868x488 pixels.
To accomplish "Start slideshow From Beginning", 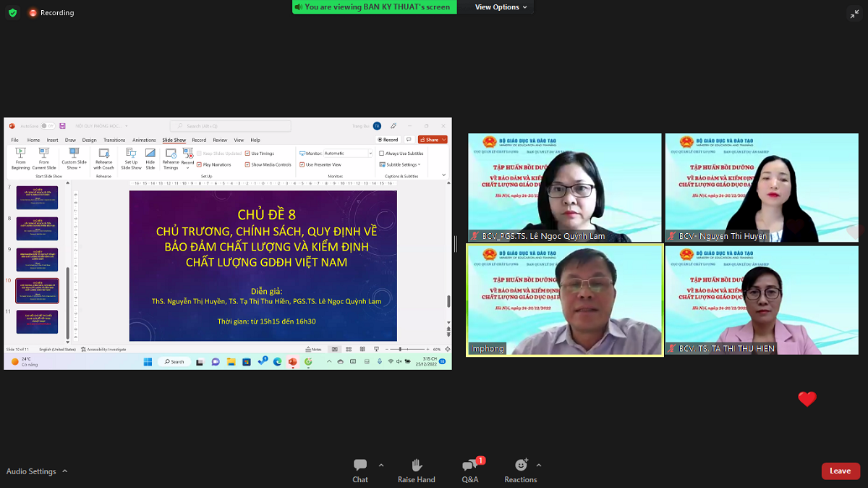I will tap(20, 158).
